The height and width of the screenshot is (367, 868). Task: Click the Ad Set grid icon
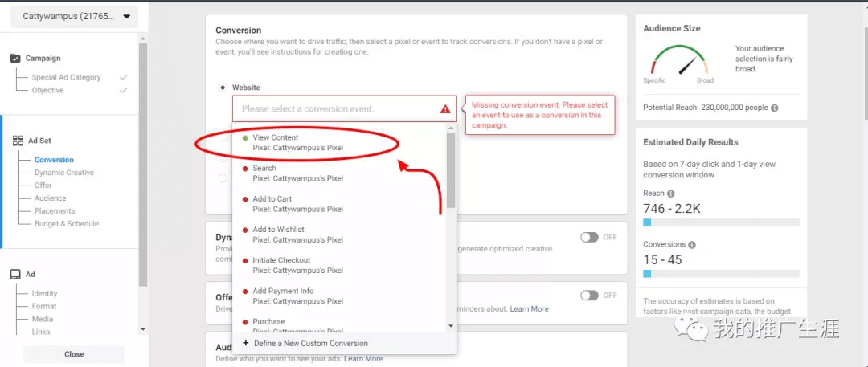pyautogui.click(x=18, y=141)
